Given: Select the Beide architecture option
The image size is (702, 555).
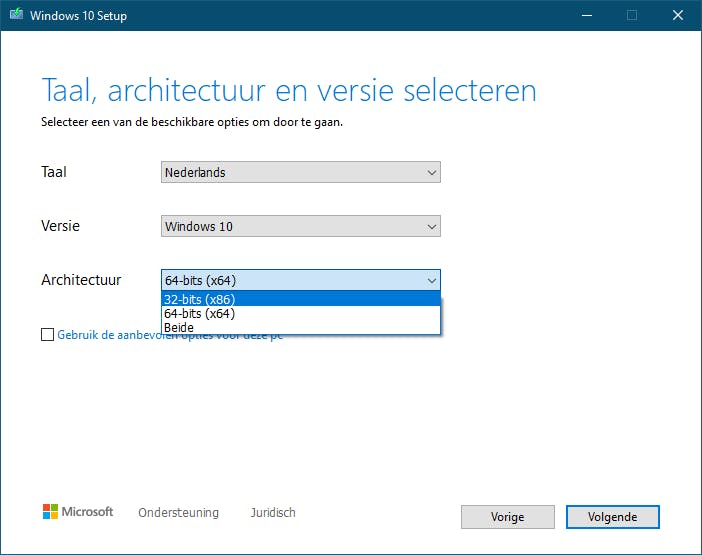Looking at the screenshot, I should (301, 327).
